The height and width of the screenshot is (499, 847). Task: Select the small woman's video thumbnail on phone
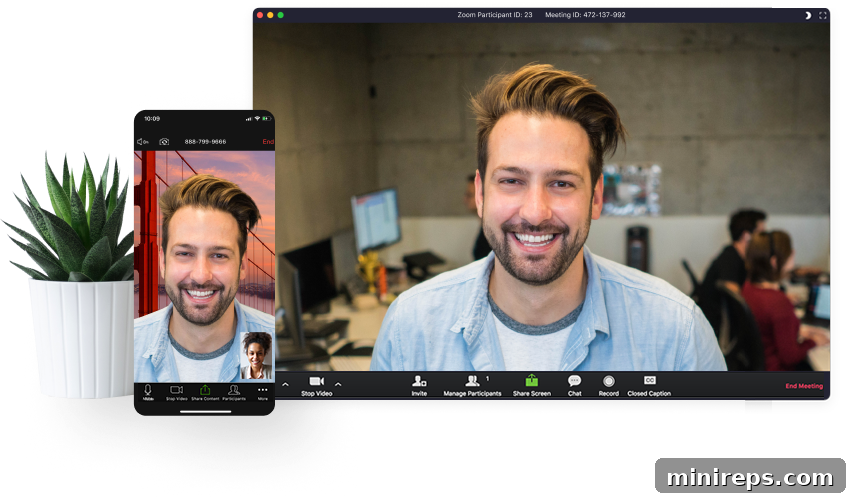(x=256, y=356)
